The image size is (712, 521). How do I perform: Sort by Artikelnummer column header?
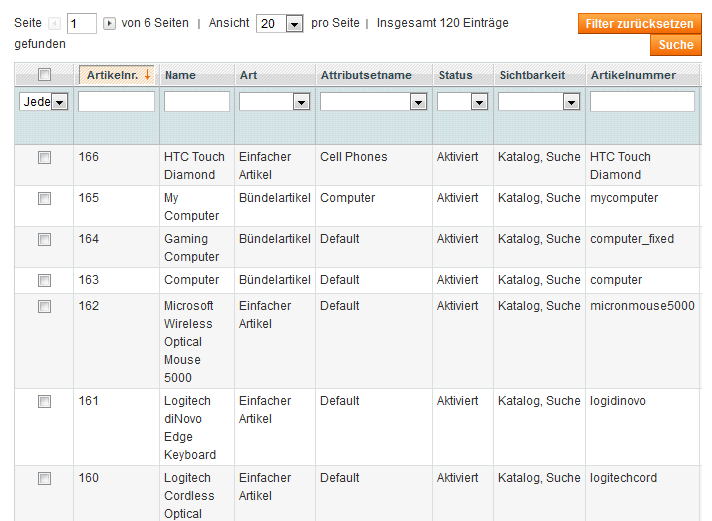[633, 75]
